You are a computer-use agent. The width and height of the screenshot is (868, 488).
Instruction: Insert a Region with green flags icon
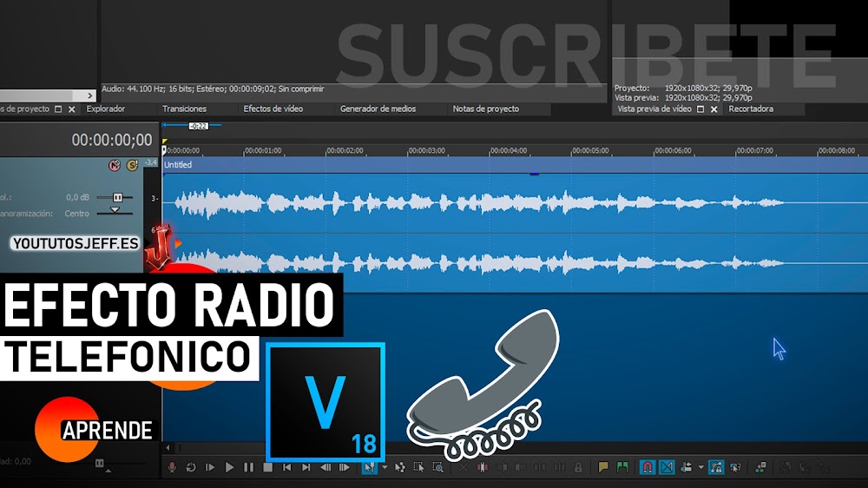tap(622, 467)
